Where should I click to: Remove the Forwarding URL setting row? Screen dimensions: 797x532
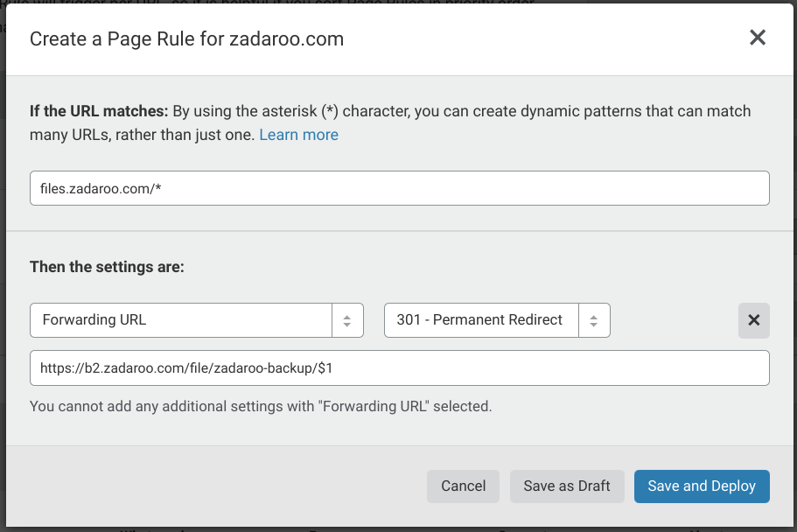pos(753,320)
